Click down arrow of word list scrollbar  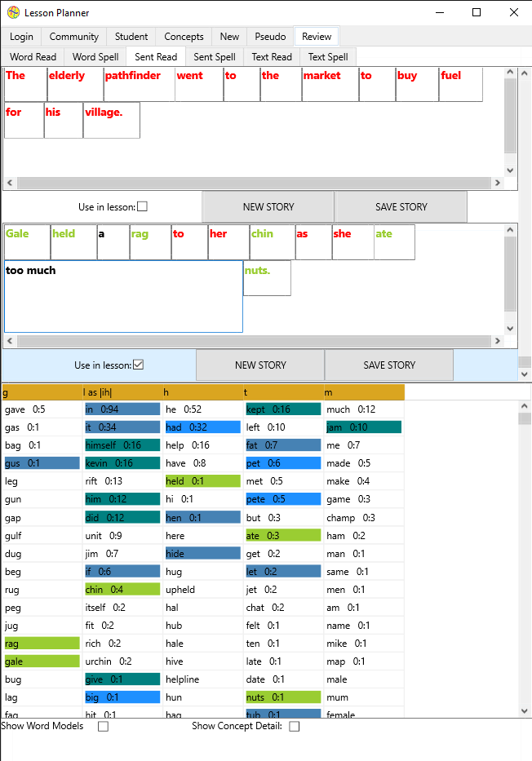click(524, 711)
